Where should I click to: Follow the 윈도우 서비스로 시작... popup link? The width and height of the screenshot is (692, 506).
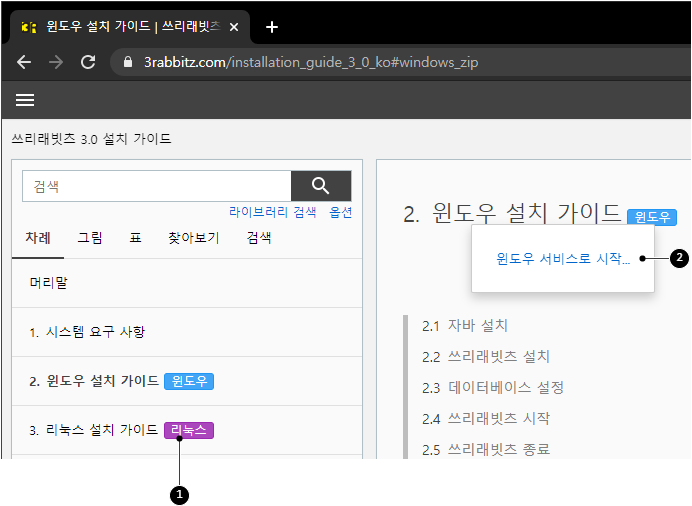563,259
